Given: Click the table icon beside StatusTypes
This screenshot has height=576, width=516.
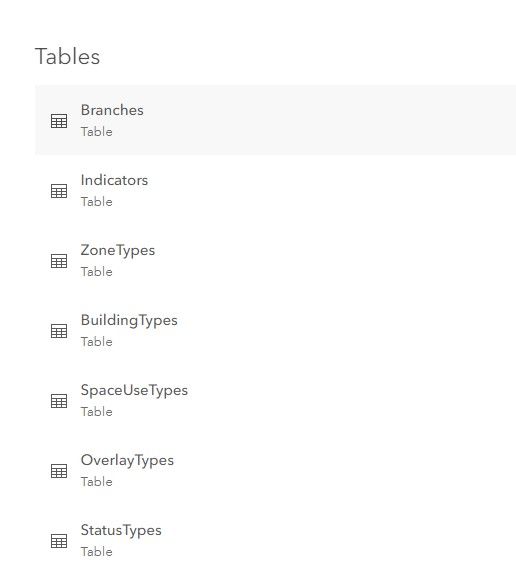Looking at the screenshot, I should tap(59, 541).
